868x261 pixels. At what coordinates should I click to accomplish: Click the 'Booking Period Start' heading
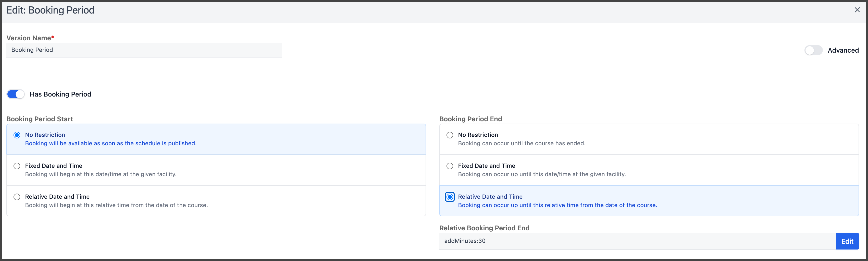point(40,119)
